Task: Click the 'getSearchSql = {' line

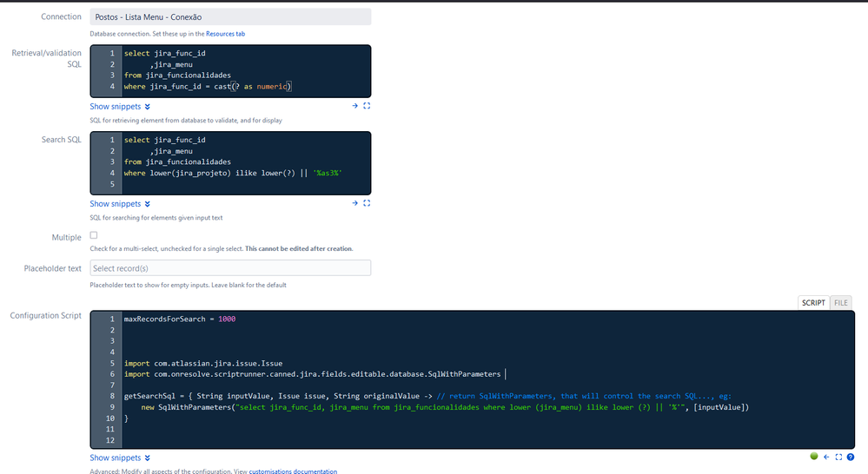Action: [427, 396]
